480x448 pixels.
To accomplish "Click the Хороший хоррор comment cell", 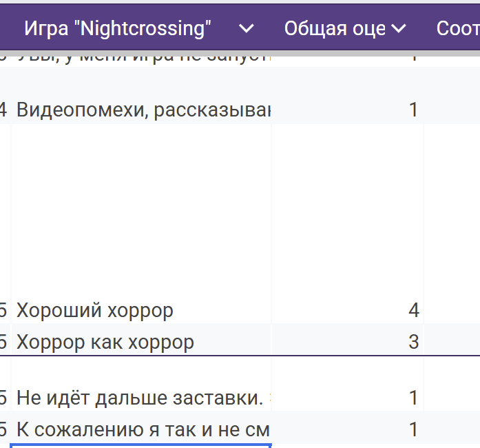I will pos(95,310).
